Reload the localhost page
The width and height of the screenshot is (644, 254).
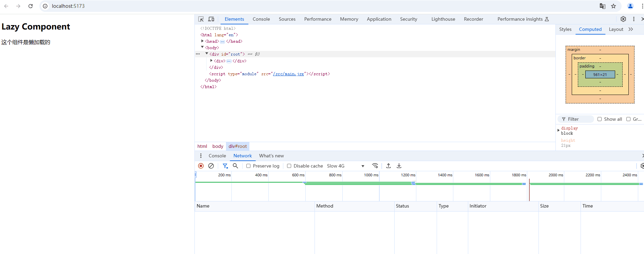[x=31, y=6]
